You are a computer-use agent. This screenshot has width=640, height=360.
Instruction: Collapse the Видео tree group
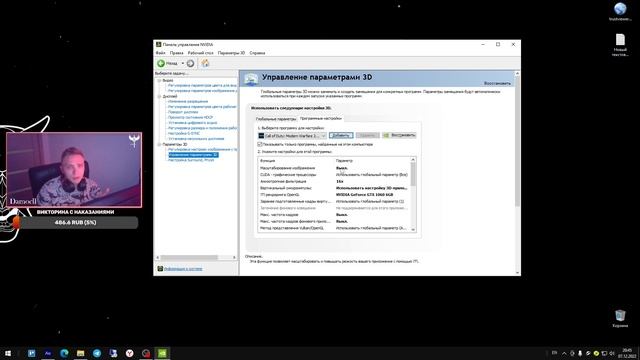point(160,80)
